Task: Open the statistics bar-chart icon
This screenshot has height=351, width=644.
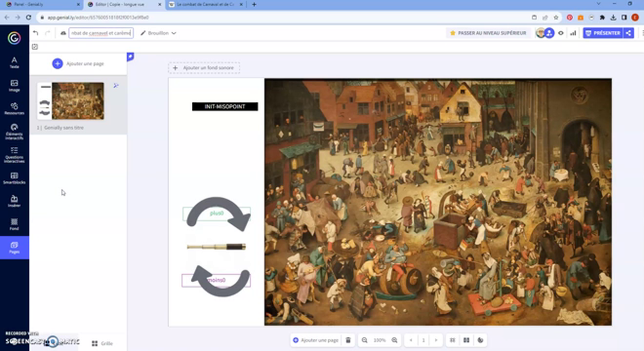Action: pyautogui.click(x=573, y=33)
